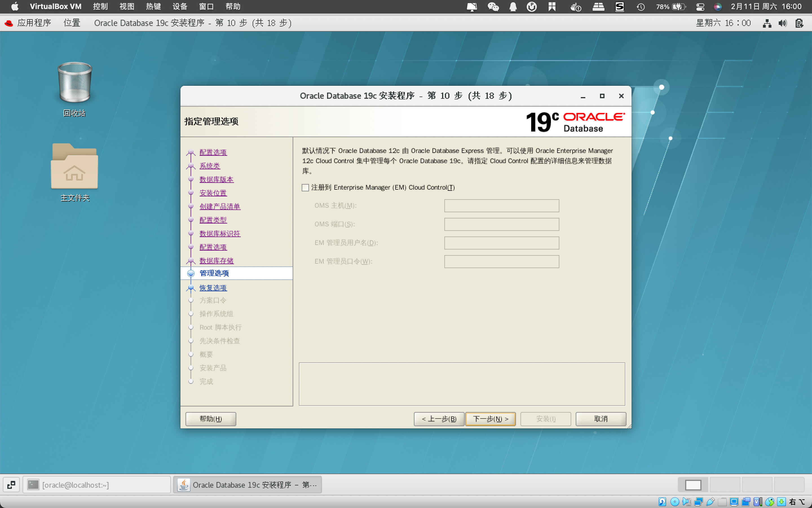Click the network adapters indicator icon

coord(699,502)
